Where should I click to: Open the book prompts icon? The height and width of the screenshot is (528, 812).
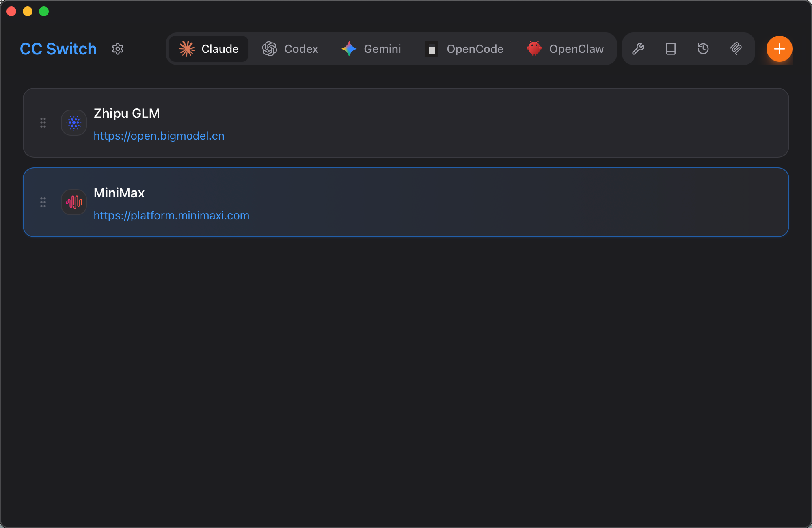tap(671, 49)
